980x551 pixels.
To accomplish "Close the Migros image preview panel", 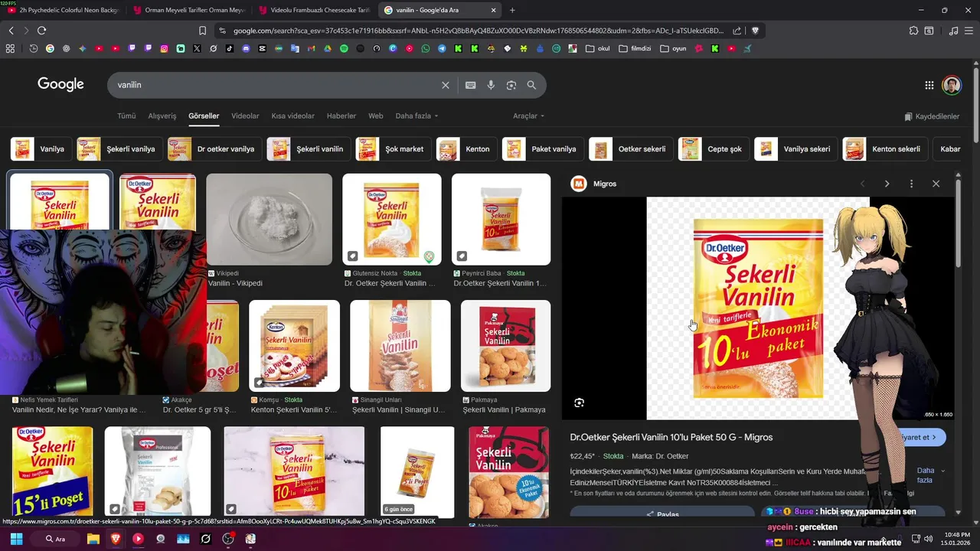I will 936,184.
